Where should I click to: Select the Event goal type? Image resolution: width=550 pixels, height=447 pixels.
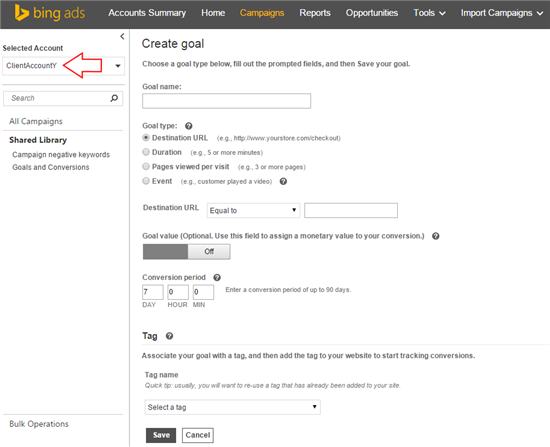[146, 181]
